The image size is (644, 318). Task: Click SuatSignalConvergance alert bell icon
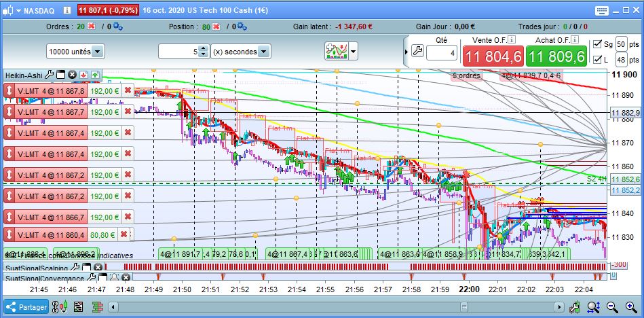pyautogui.click(x=114, y=277)
